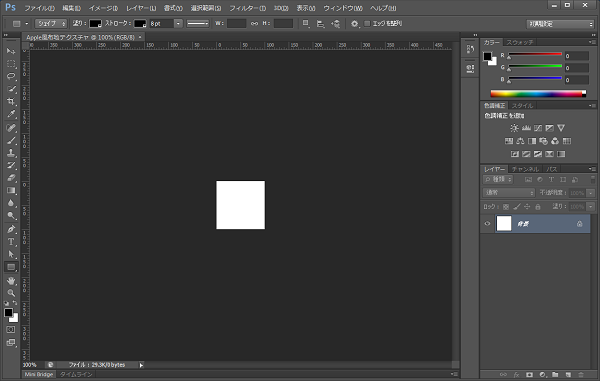Switch to the channels tab

coord(525,169)
